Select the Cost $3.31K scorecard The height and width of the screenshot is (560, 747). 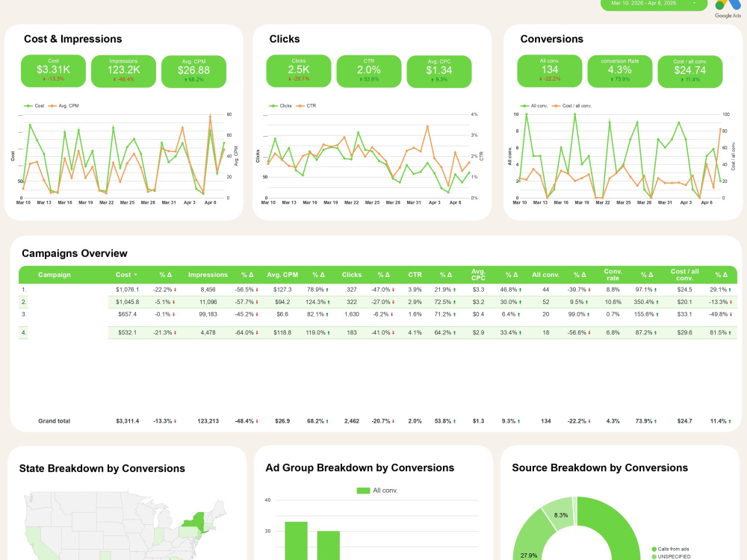click(x=53, y=71)
